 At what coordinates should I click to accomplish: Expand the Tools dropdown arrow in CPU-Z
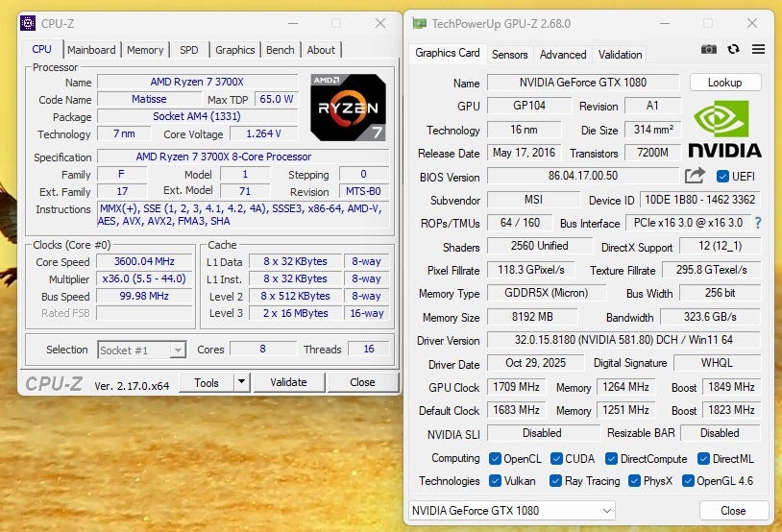[241, 382]
